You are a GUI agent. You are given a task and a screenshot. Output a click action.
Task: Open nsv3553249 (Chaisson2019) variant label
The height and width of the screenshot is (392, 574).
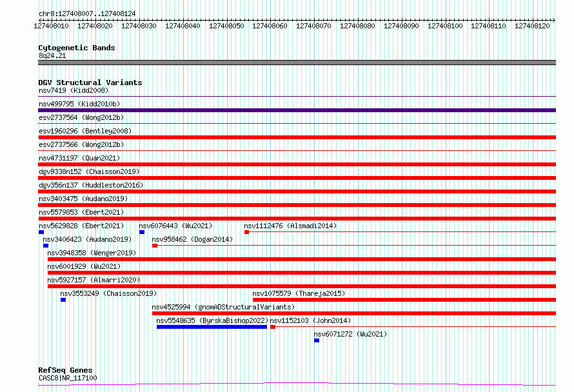click(x=108, y=293)
